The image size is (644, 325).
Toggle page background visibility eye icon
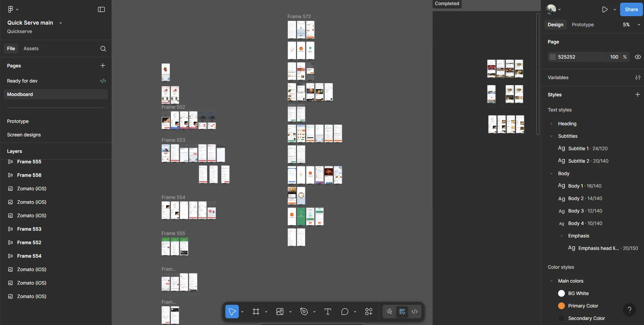638,57
